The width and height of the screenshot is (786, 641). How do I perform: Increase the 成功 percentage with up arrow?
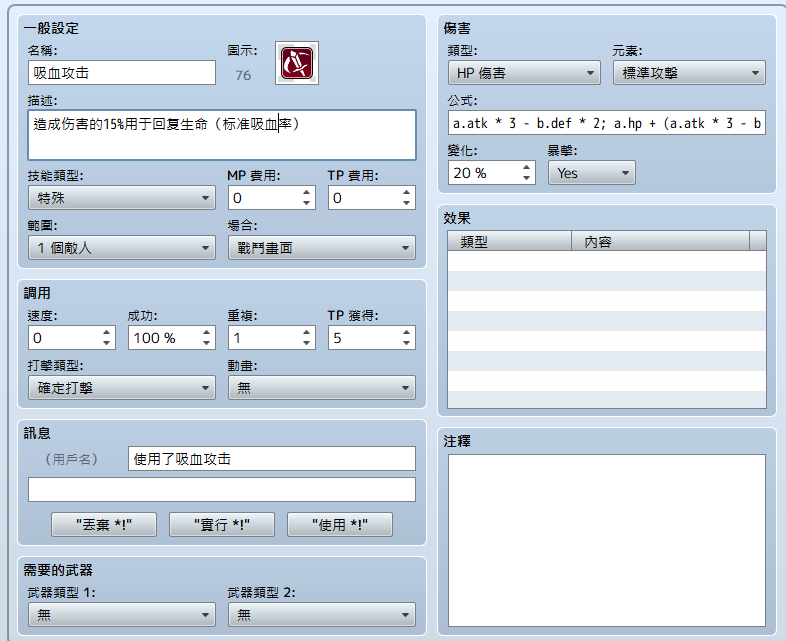click(206, 332)
